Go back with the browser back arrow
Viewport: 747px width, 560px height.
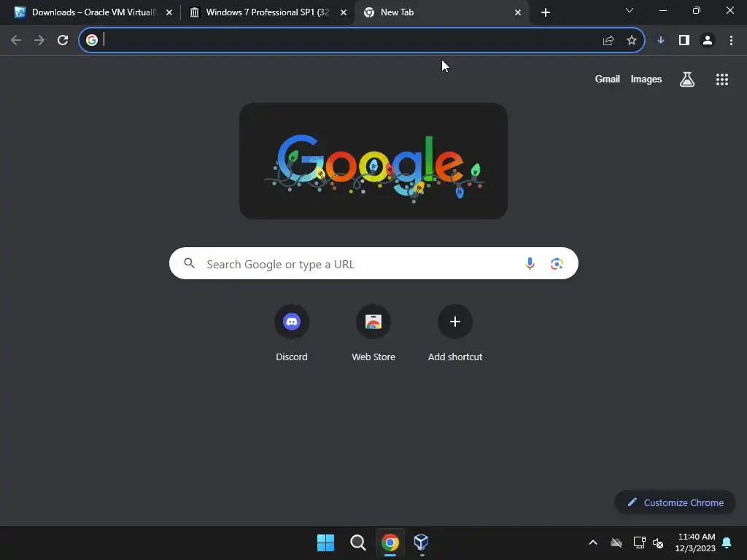(16, 40)
